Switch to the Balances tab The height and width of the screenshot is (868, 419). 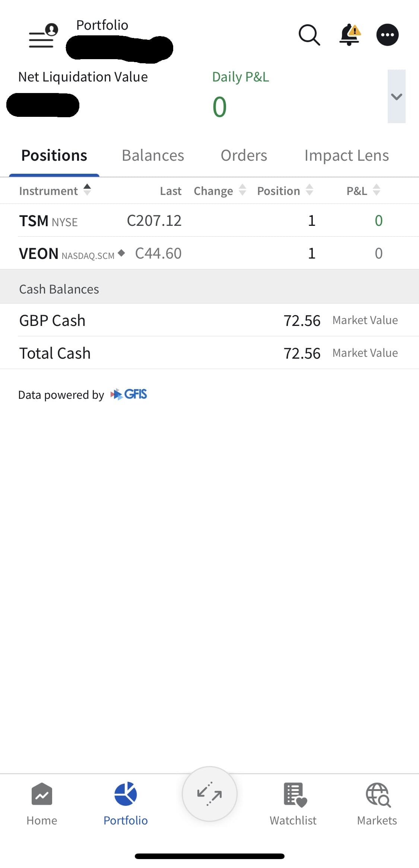click(153, 156)
